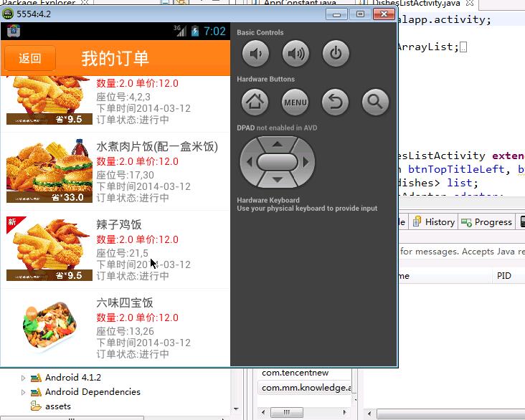Click the History tab icon

click(x=417, y=221)
